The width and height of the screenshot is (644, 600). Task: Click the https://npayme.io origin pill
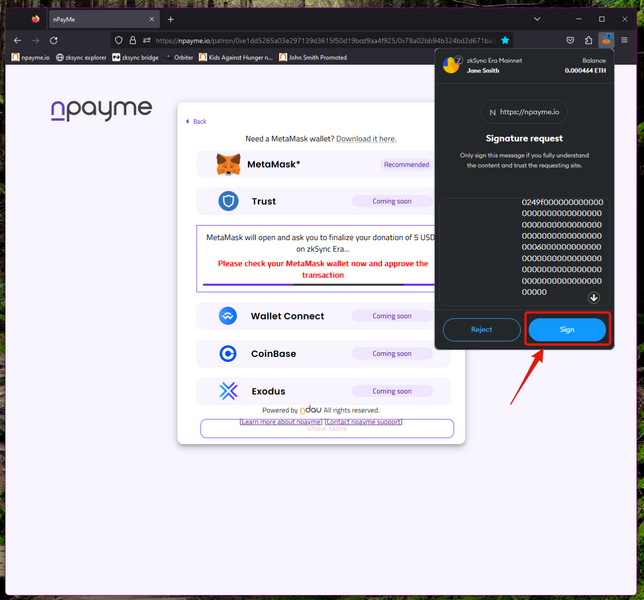point(524,112)
